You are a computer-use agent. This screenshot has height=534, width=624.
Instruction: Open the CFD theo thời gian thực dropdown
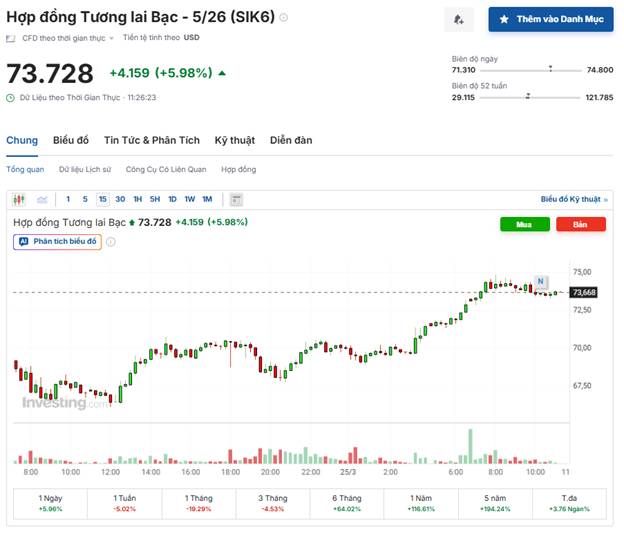(68, 38)
